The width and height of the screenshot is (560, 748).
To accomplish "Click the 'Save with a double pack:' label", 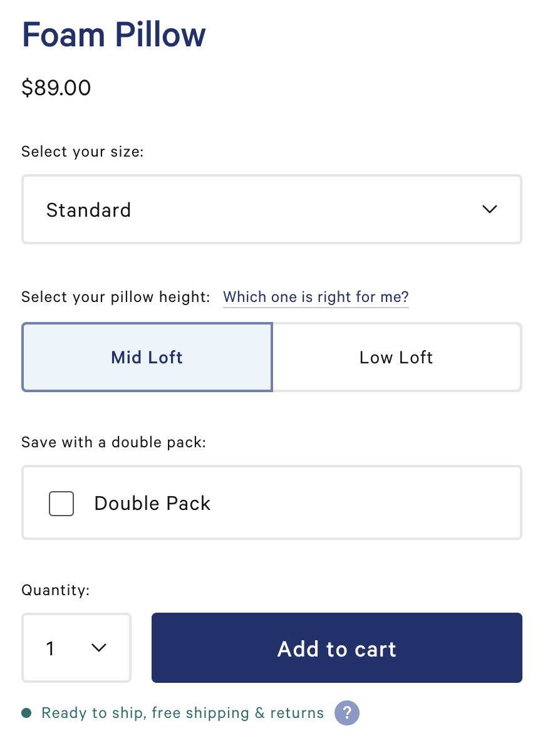I will [113, 442].
